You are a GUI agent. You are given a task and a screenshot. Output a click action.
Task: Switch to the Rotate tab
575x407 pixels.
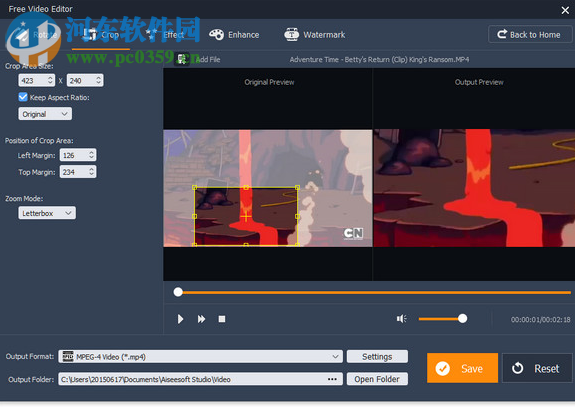[36, 35]
